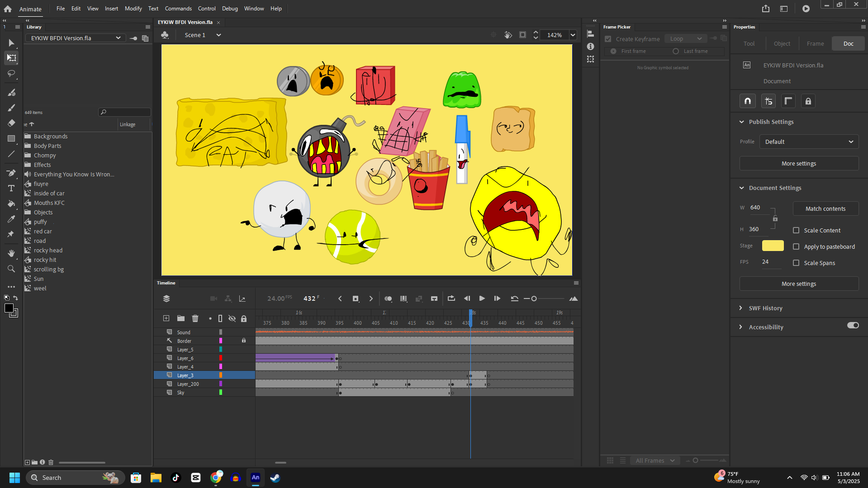Enable Scale Content checkbox
Viewport: 868px width, 488px height.
796,230
